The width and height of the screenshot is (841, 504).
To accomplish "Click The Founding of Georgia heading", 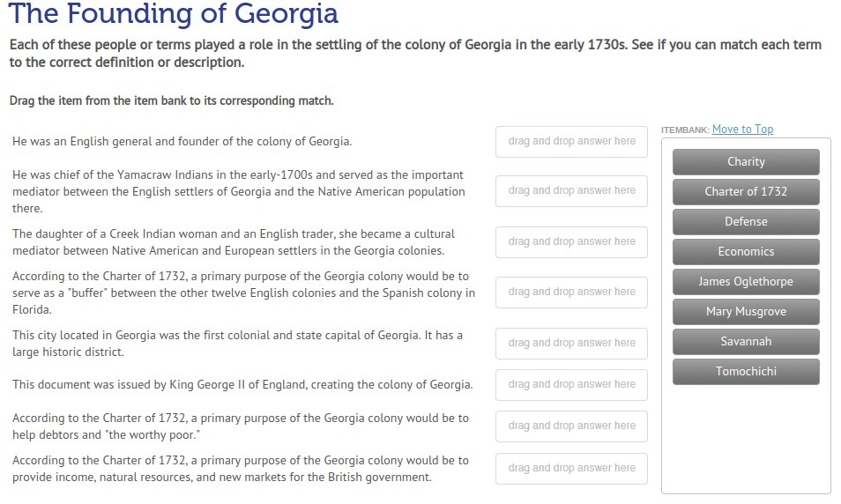I will point(173,14).
